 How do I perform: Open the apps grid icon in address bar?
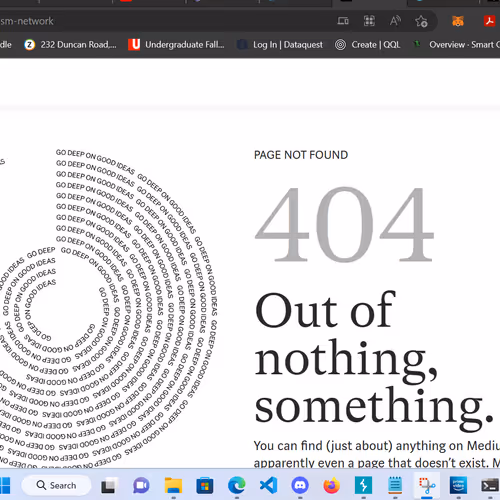[369, 21]
